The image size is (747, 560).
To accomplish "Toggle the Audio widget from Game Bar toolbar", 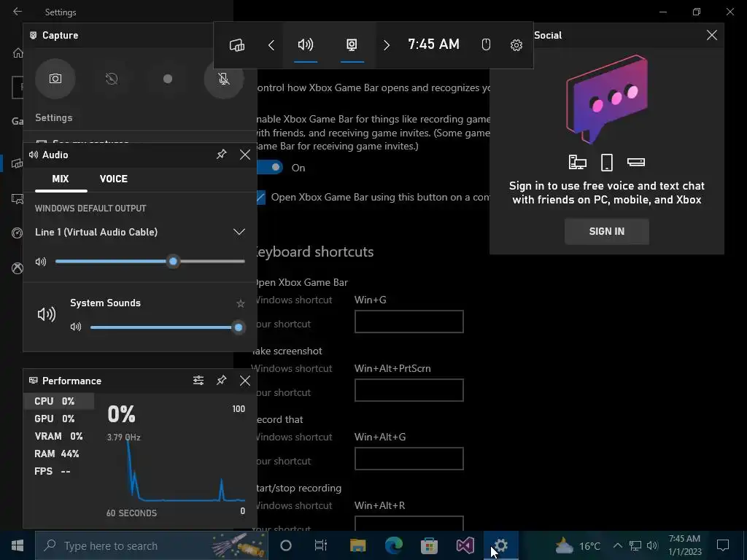I will [x=306, y=45].
